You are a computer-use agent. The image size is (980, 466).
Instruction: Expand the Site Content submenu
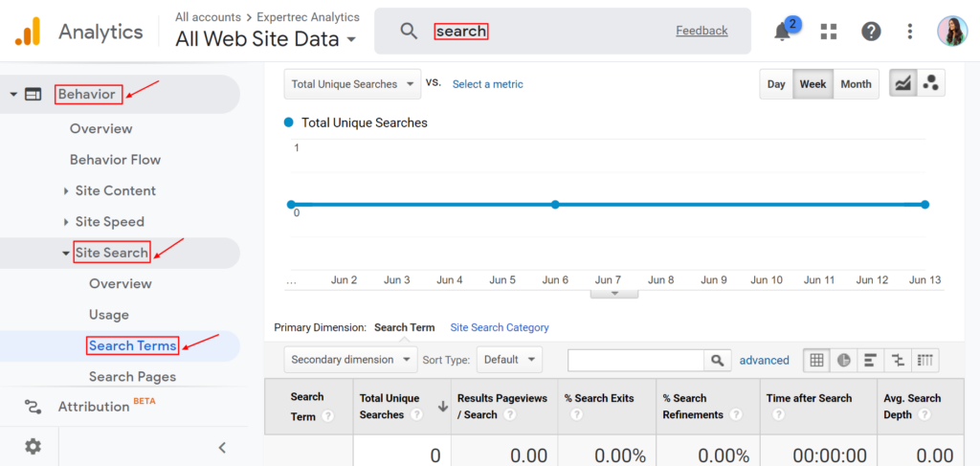66,191
